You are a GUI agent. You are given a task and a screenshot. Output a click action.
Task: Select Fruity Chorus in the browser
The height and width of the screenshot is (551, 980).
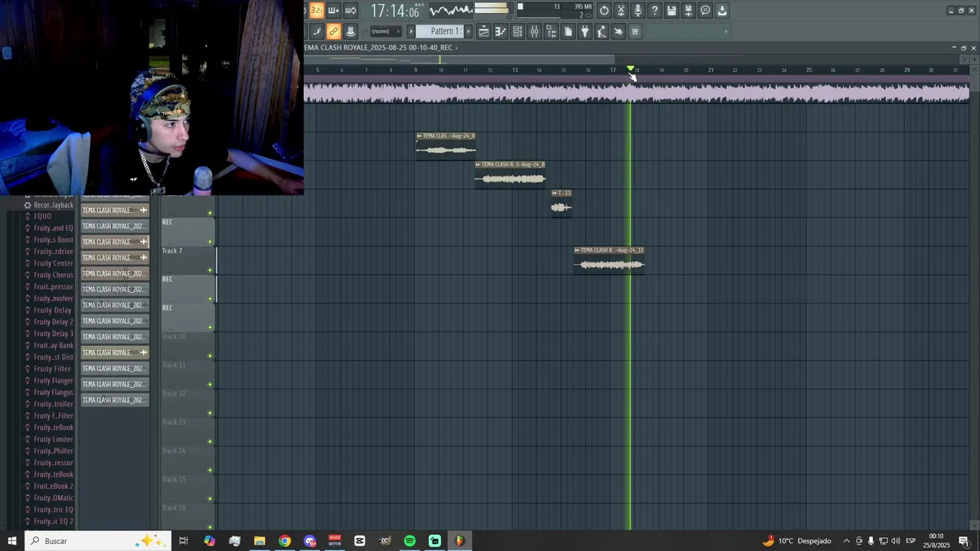click(54, 275)
